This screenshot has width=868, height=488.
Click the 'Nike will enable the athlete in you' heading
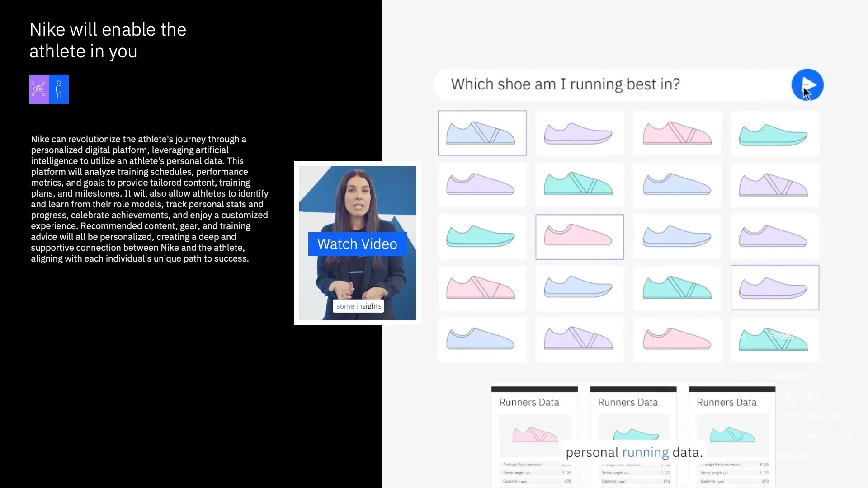tap(108, 40)
